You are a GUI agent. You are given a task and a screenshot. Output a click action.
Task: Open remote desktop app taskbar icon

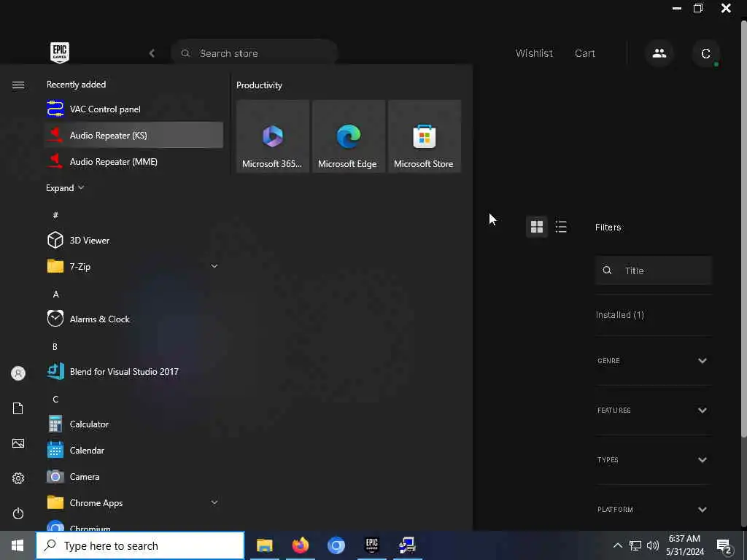407,545
